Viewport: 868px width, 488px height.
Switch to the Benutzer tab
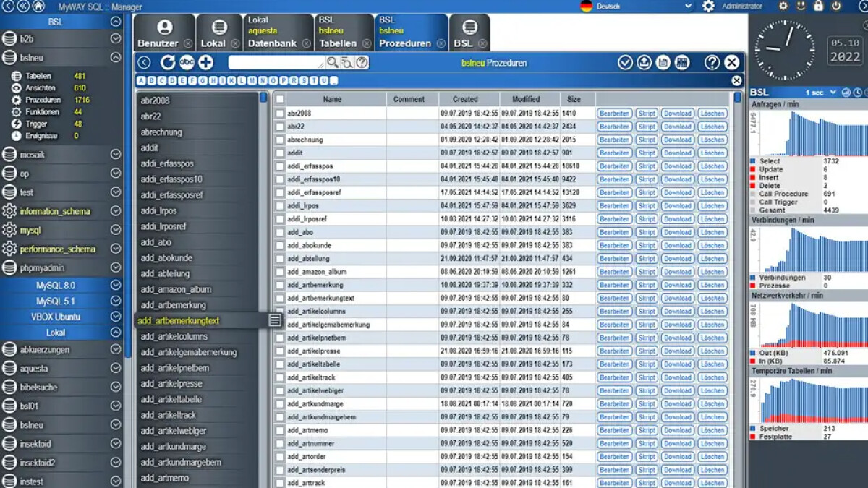click(x=165, y=33)
